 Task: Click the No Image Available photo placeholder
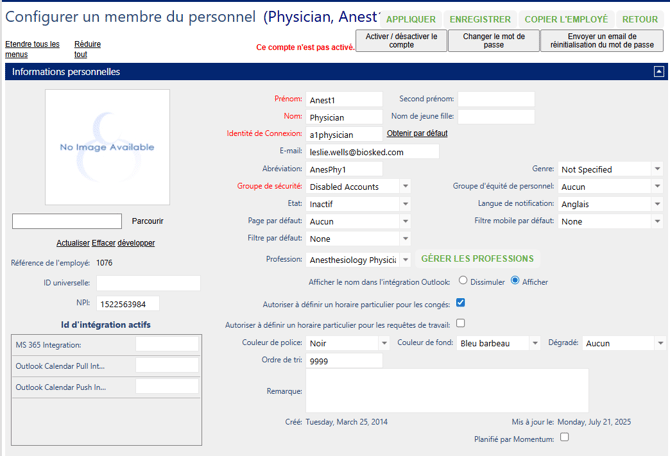click(107, 147)
